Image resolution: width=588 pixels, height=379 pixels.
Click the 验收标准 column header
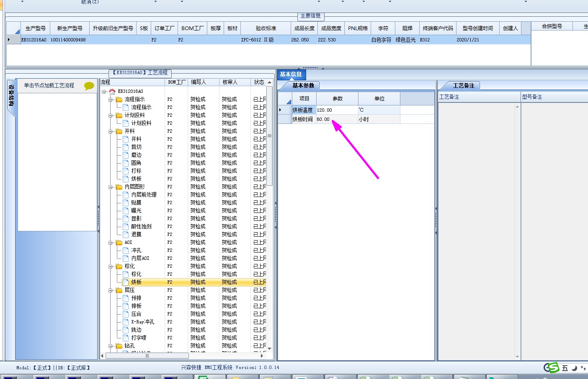tap(266, 28)
